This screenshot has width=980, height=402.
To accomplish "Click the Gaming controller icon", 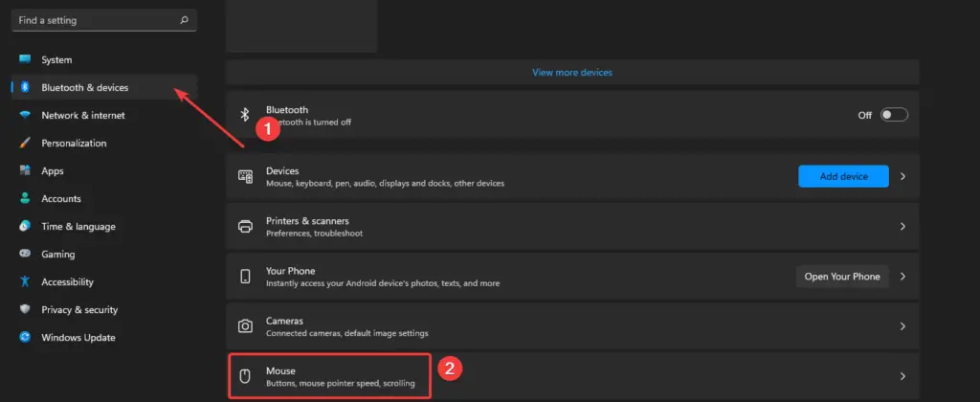I will pos(25,254).
